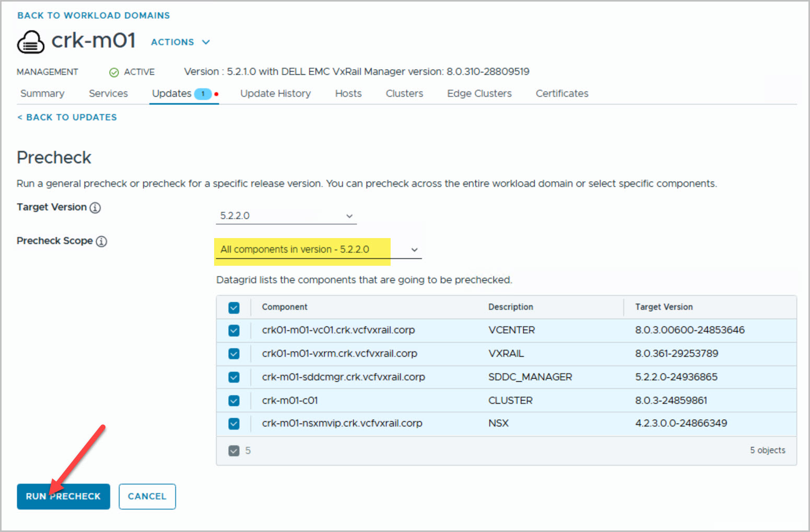Expand the Precheck Scope dropdown
Image resolution: width=810 pixels, height=532 pixels.
pyautogui.click(x=318, y=250)
